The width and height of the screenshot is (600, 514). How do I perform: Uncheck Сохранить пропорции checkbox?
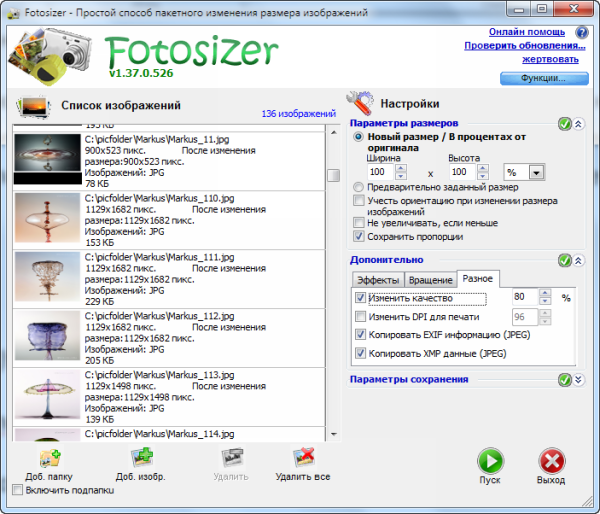click(360, 237)
